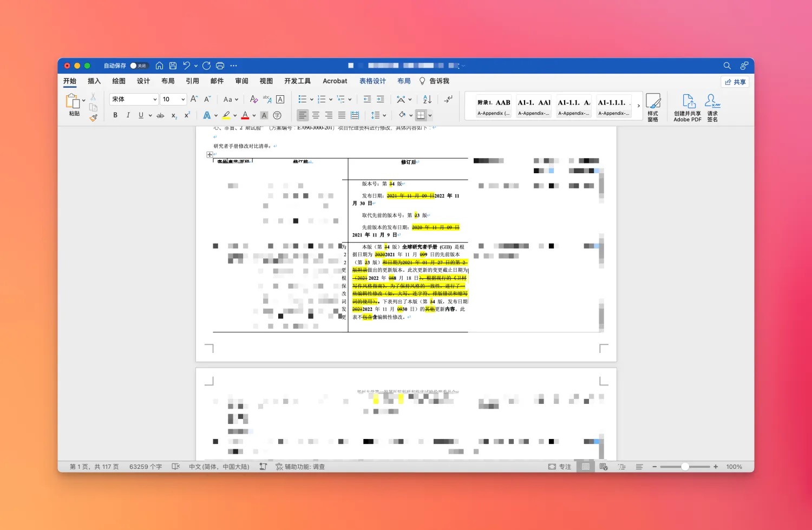Open the search magnifier in title bar
This screenshot has height=530, width=812.
coord(727,66)
